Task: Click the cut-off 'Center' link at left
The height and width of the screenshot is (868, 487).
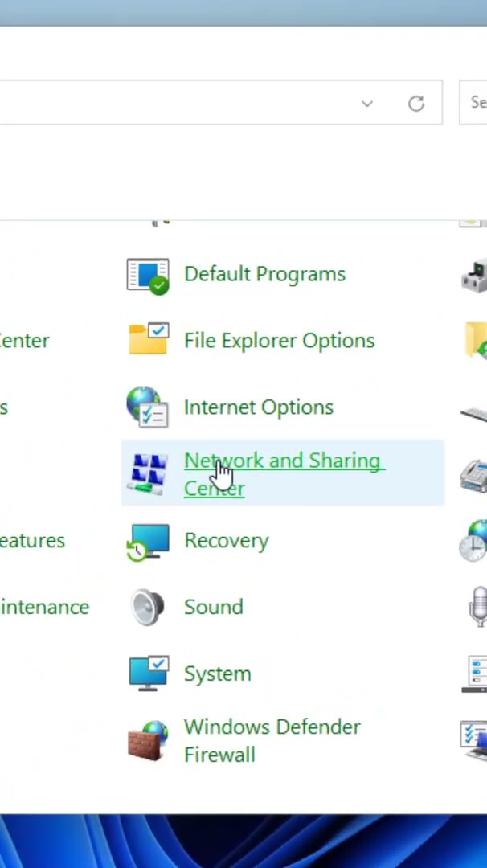Action: pos(24,341)
